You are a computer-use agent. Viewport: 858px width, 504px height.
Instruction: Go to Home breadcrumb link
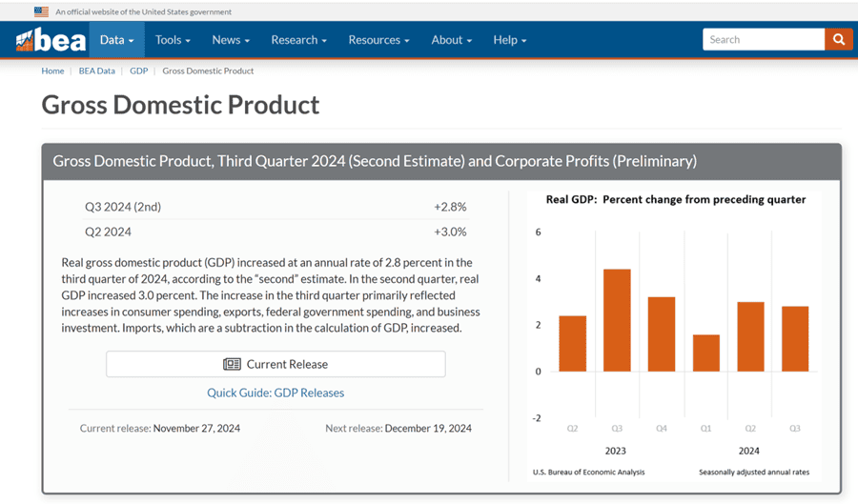52,71
